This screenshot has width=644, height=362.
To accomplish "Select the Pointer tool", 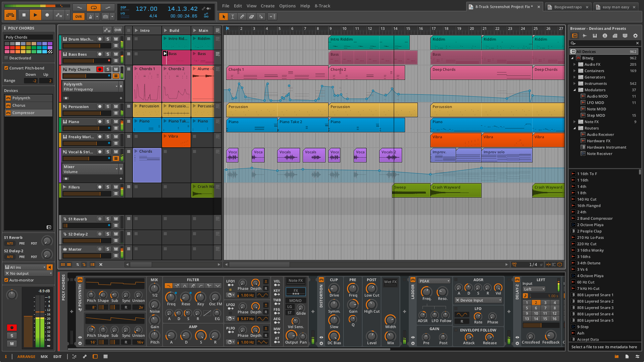I will [x=224, y=16].
